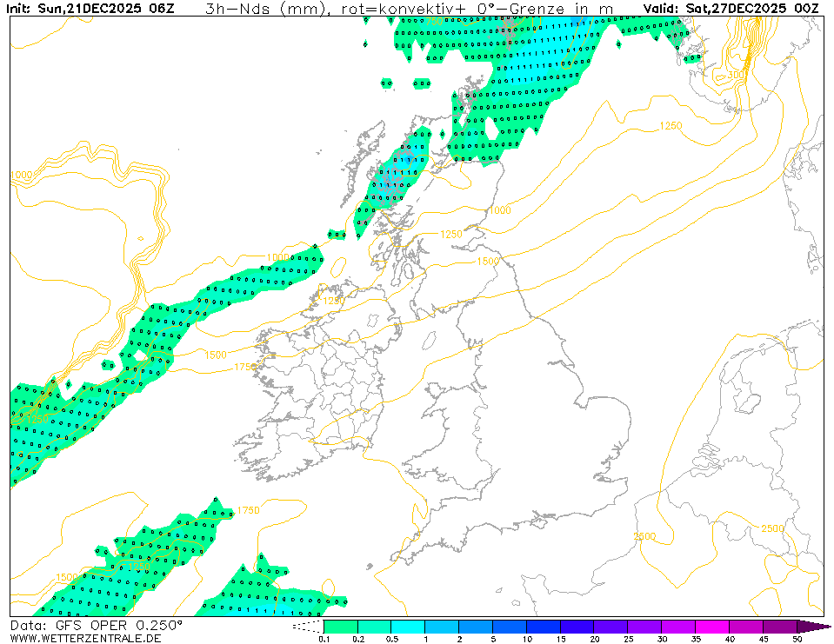Screen dimensions: 834x644
Task: Click the 2500 contour label over southern England
Action: 644,536
